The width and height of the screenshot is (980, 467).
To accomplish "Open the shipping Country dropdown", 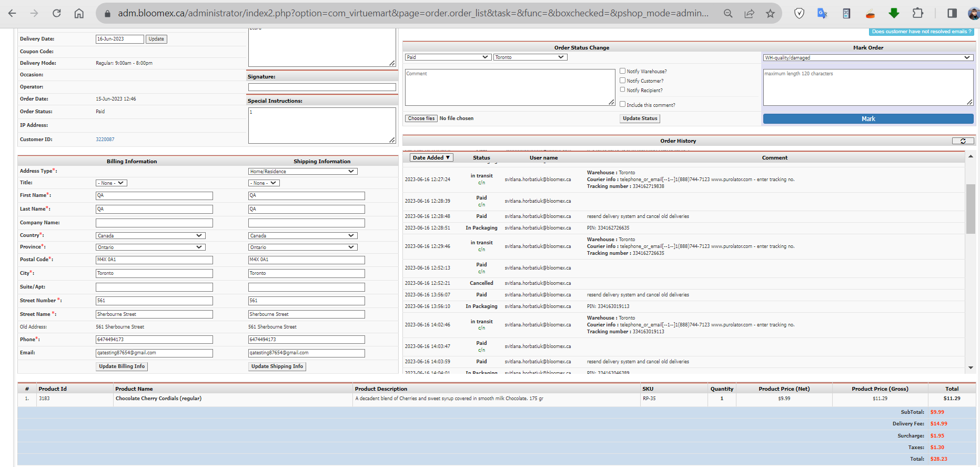I will pos(303,235).
